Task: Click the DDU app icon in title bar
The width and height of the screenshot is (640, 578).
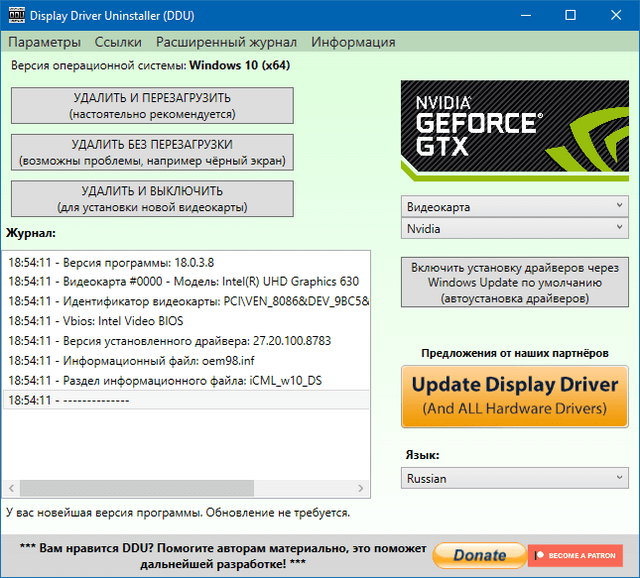Action: pos(16,16)
